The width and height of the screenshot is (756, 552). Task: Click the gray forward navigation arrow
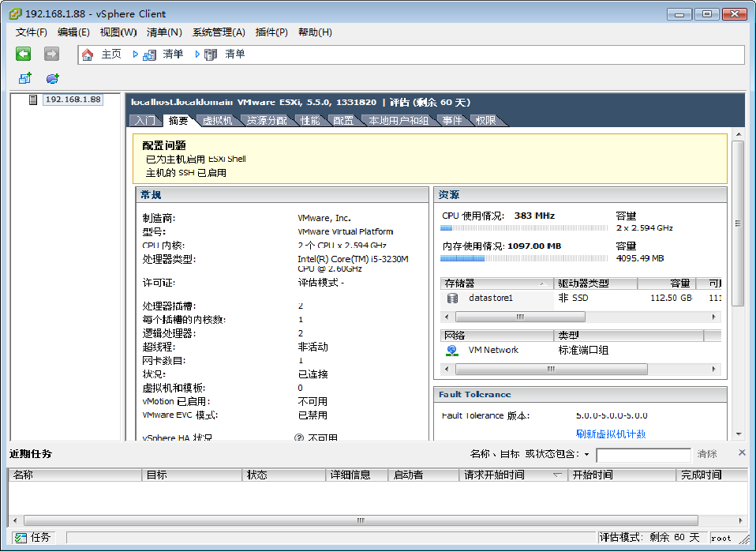click(x=51, y=54)
